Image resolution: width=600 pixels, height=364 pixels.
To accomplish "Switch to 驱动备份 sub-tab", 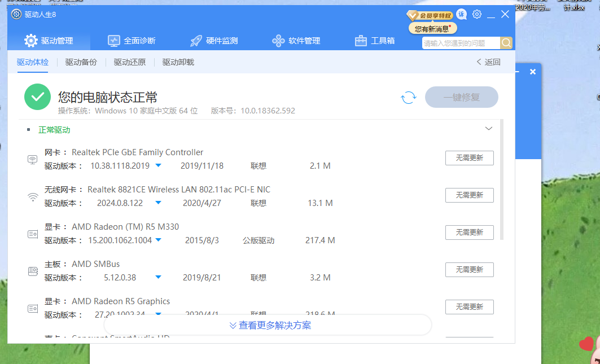I will (x=81, y=62).
